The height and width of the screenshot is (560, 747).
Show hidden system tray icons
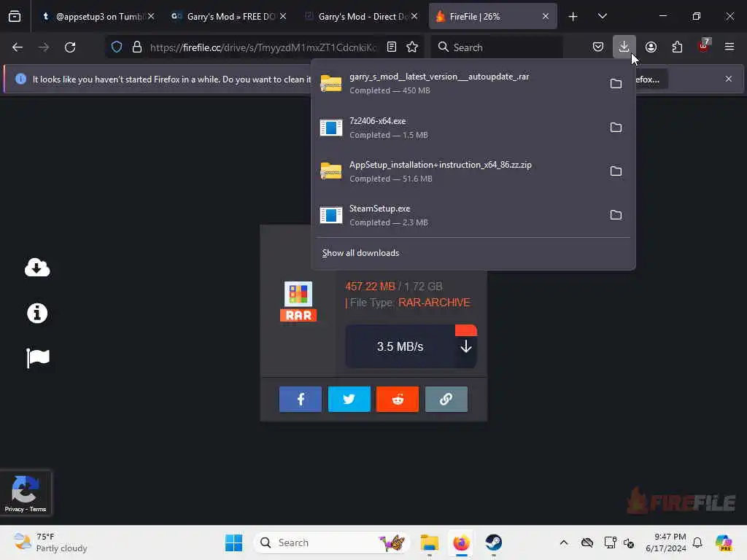[x=564, y=542]
